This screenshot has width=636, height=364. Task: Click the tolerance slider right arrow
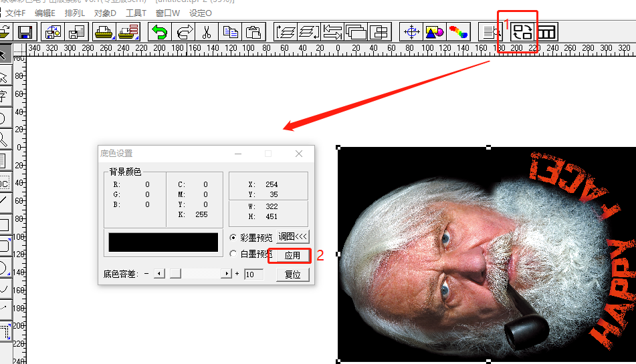click(x=226, y=274)
